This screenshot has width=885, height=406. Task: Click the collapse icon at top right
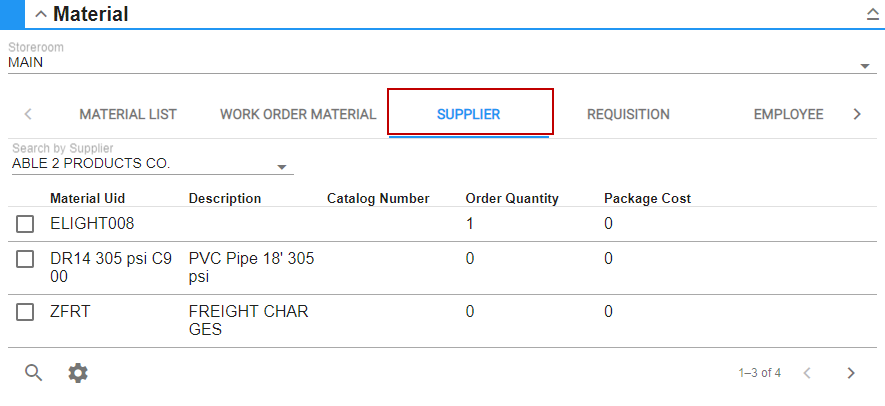click(x=871, y=14)
